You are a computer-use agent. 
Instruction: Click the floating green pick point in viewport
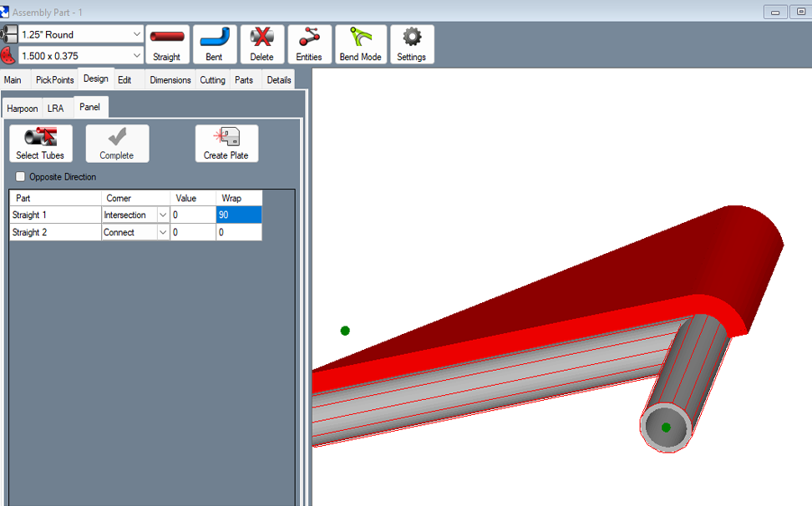click(x=345, y=331)
